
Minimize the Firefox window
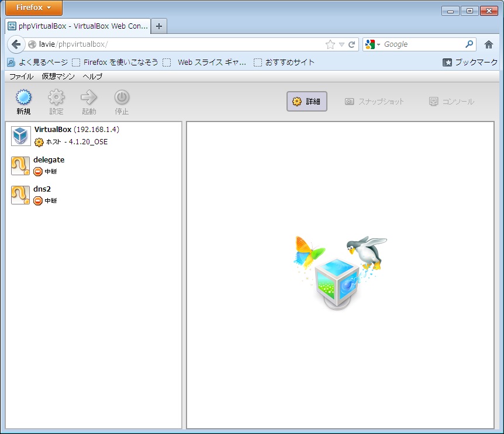tap(451, 11)
